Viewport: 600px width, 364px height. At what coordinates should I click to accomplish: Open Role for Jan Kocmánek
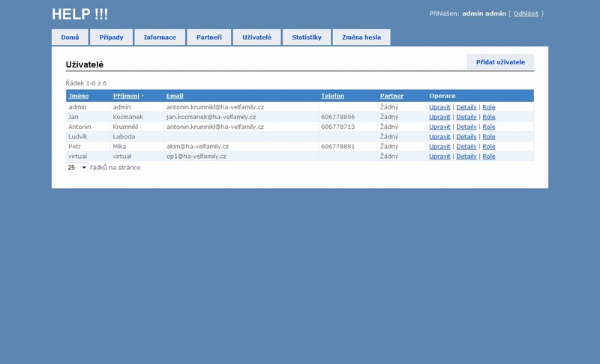pyautogui.click(x=489, y=117)
